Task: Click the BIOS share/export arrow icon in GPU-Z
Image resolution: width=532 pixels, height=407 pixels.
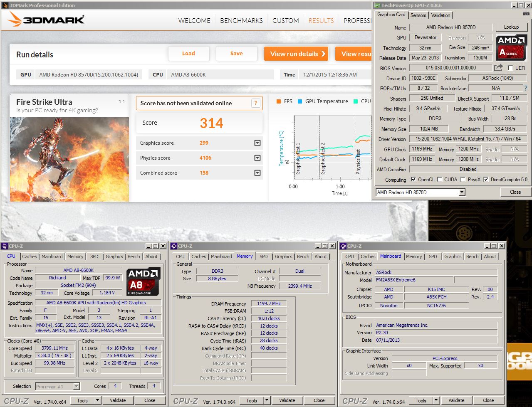Action: (x=498, y=67)
